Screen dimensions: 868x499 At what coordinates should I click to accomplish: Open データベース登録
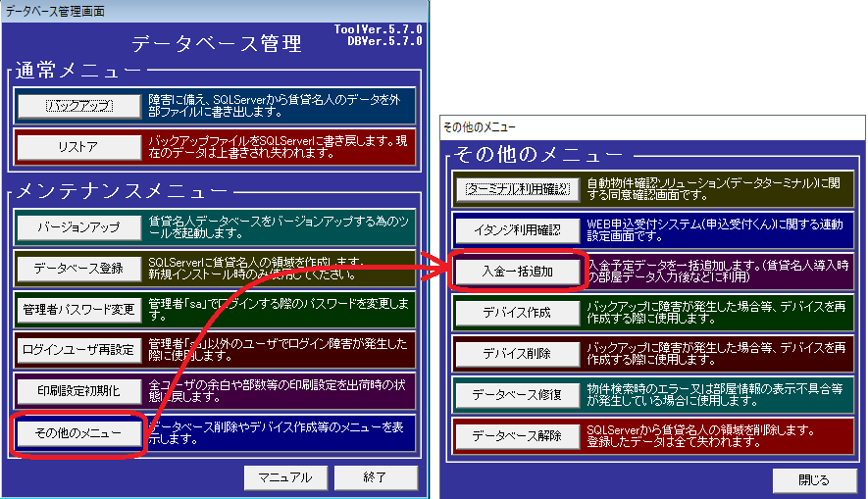[x=78, y=269]
